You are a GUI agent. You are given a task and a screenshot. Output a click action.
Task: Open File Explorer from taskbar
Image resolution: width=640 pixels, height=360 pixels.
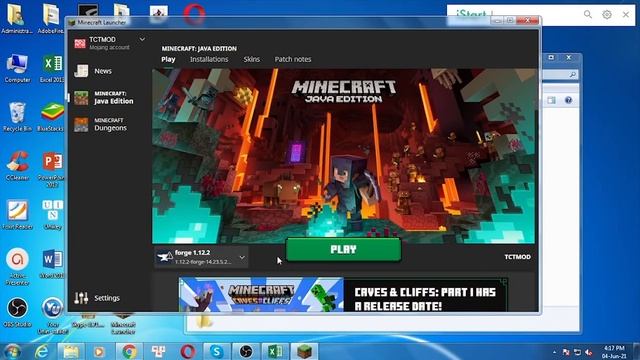pos(71,351)
